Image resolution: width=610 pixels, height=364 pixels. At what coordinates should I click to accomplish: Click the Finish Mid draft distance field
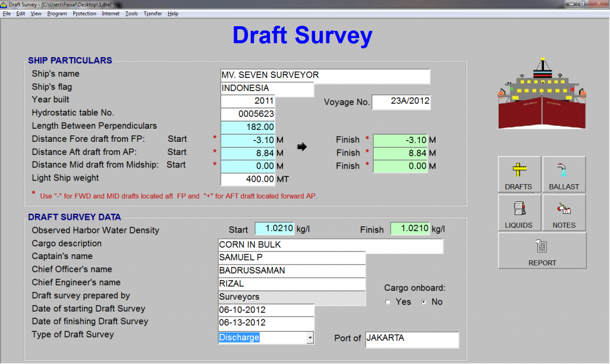pyautogui.click(x=400, y=166)
